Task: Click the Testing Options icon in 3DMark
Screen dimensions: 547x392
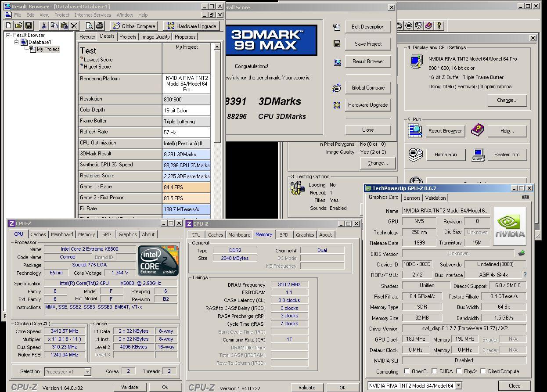Action: point(297,187)
